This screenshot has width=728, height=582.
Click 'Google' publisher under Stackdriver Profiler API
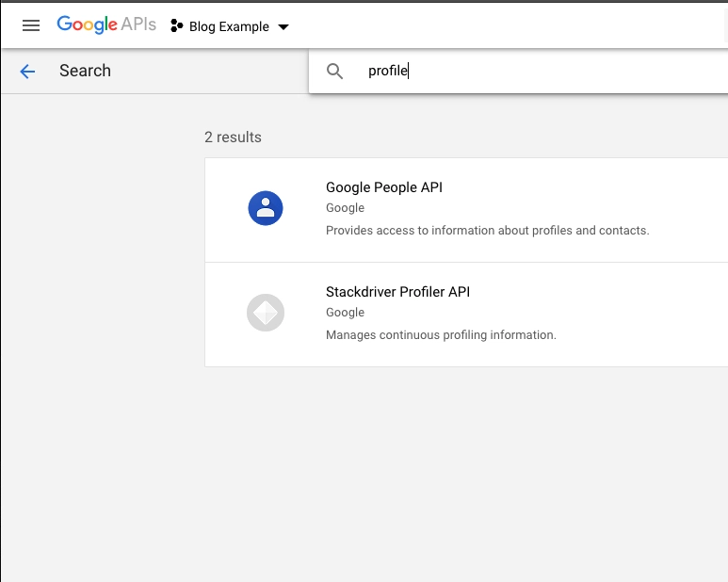345,313
